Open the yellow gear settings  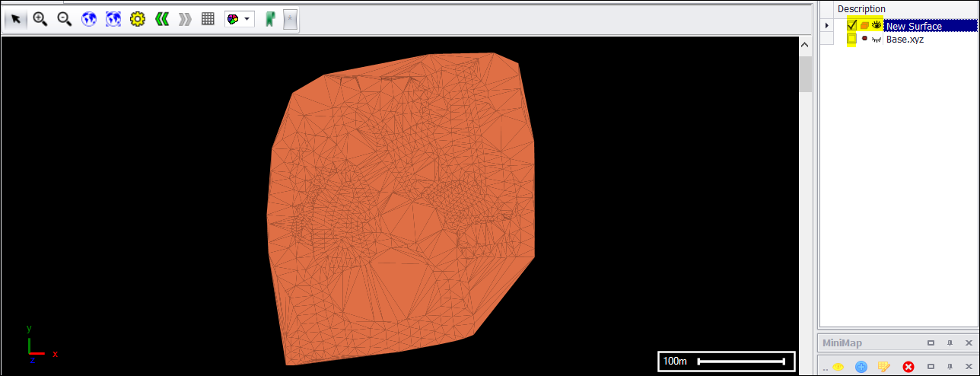(137, 20)
